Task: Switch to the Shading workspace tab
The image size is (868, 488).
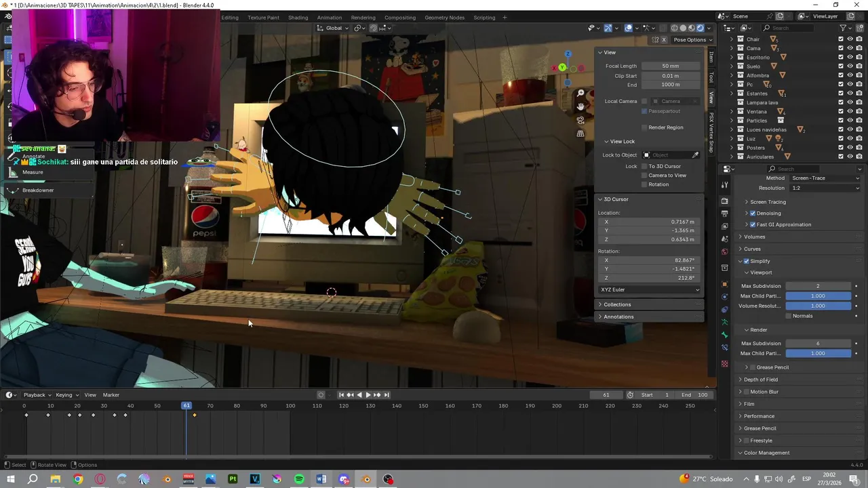Action: (298, 18)
